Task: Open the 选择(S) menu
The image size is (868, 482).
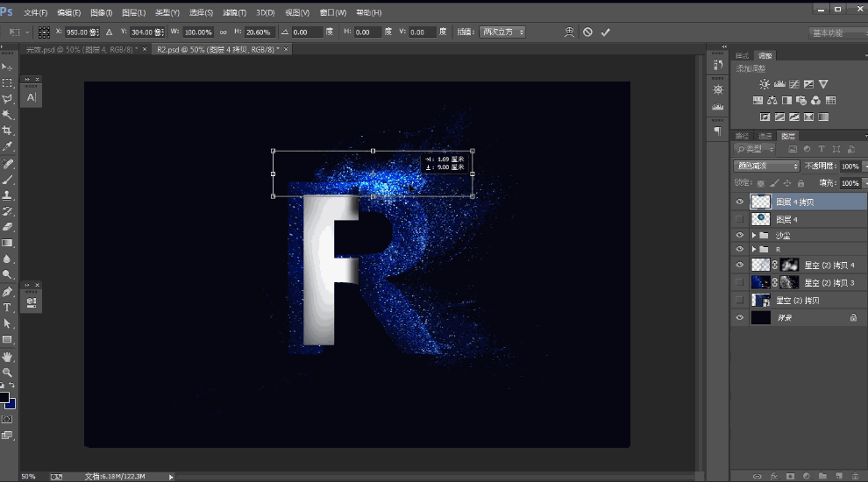Action: 201,12
